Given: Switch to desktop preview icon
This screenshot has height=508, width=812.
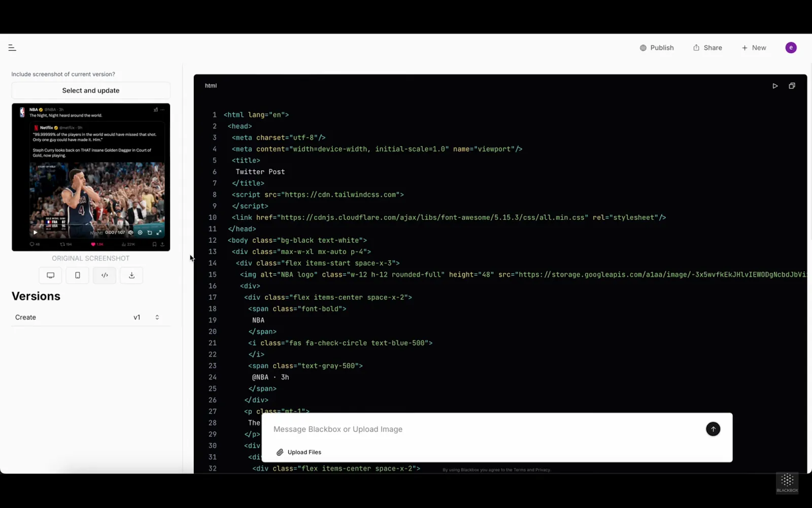Looking at the screenshot, I should [x=50, y=275].
